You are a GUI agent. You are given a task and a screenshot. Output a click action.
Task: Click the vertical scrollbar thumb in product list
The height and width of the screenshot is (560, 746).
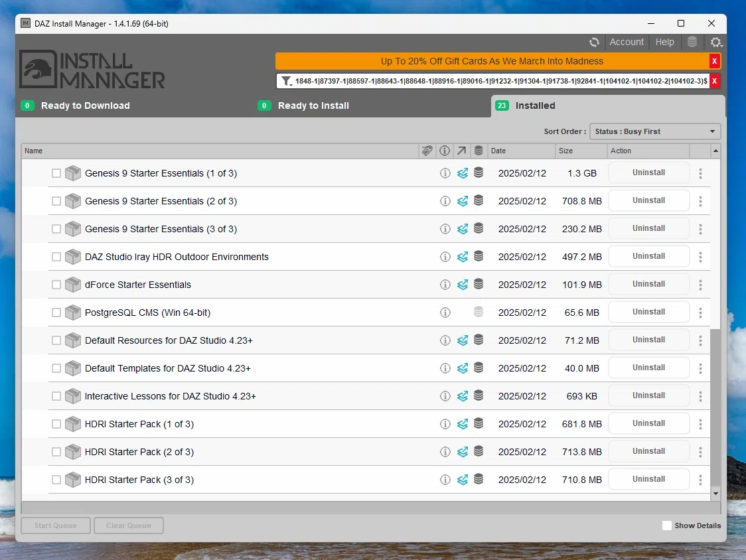[715, 408]
